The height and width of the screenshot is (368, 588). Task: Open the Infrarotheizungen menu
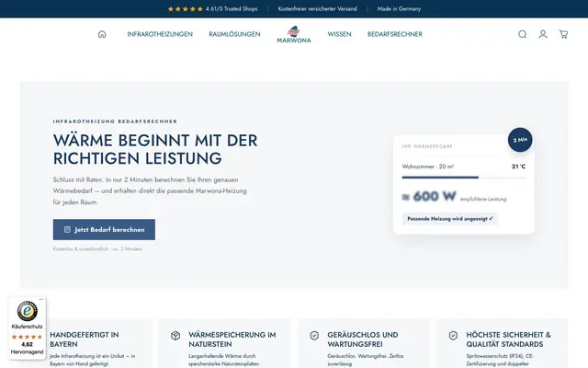tap(160, 34)
